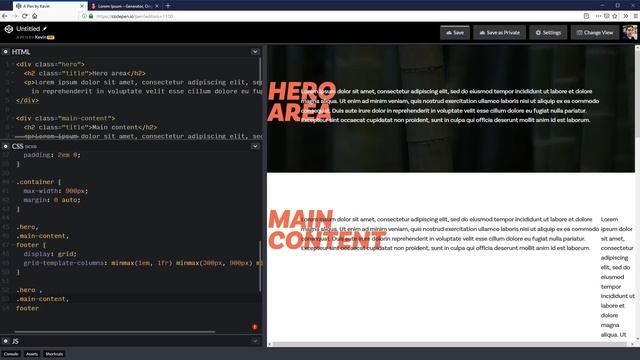Screen dimensions: 640x360
Task: Click JS panel heading label
Action: [15, 341]
